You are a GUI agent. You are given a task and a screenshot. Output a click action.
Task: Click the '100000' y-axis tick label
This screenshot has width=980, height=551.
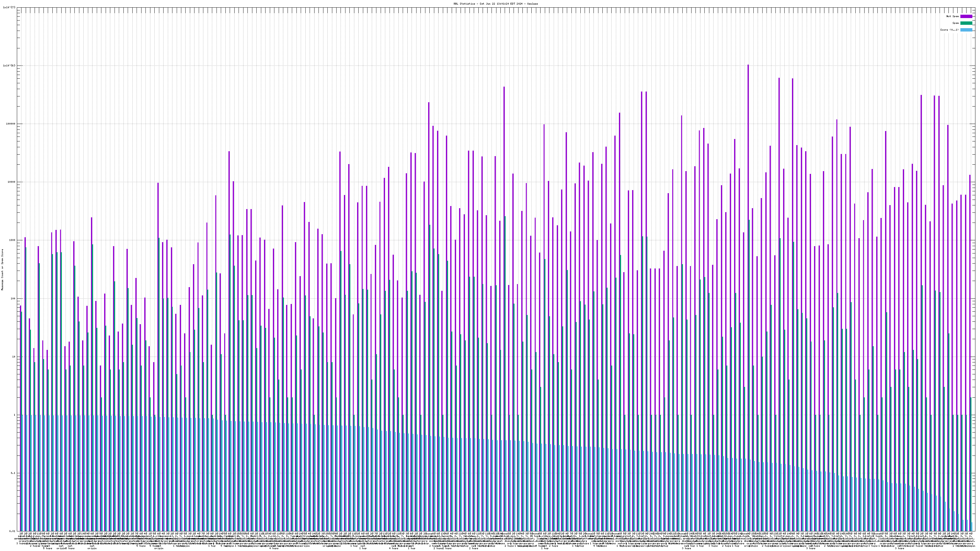[11, 124]
